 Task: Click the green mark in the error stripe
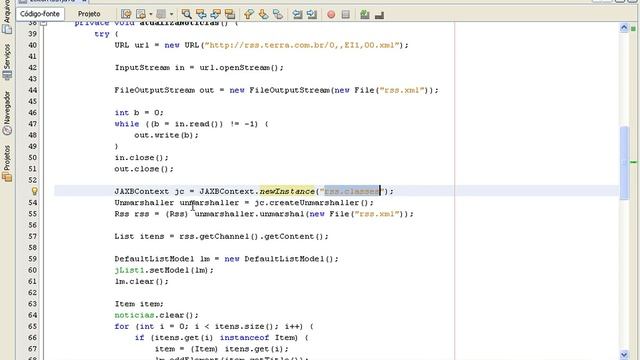[x=633, y=162]
